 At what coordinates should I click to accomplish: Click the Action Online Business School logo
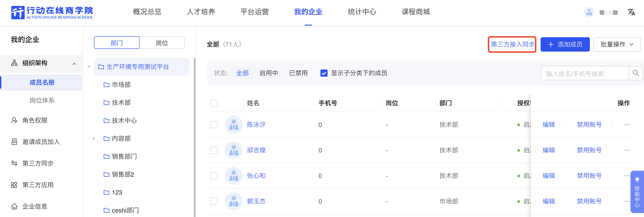[x=52, y=12]
